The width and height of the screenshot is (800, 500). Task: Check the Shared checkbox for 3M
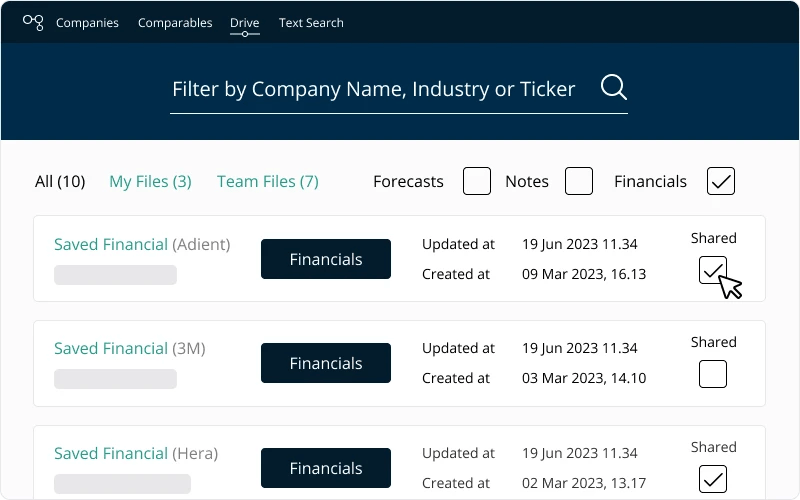pos(713,374)
